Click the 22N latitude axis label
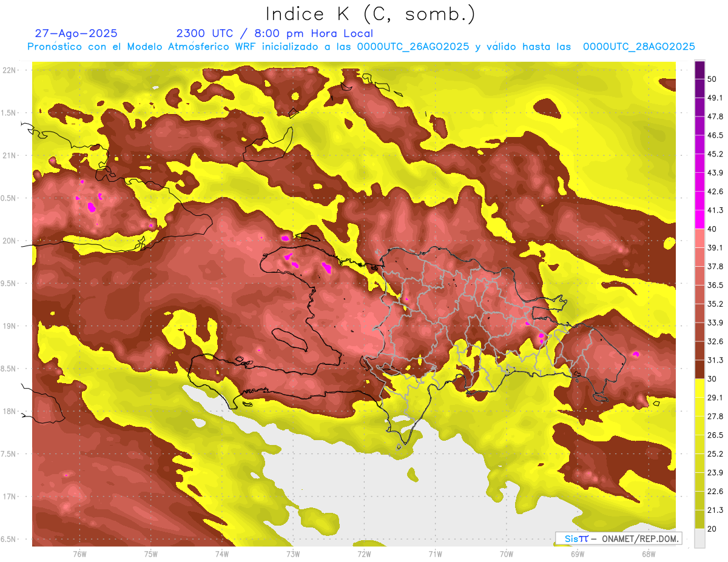The image size is (728, 562). tap(9, 70)
